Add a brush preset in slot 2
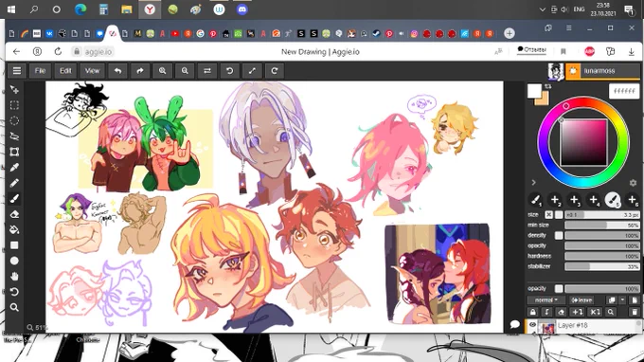 [x=555, y=200]
